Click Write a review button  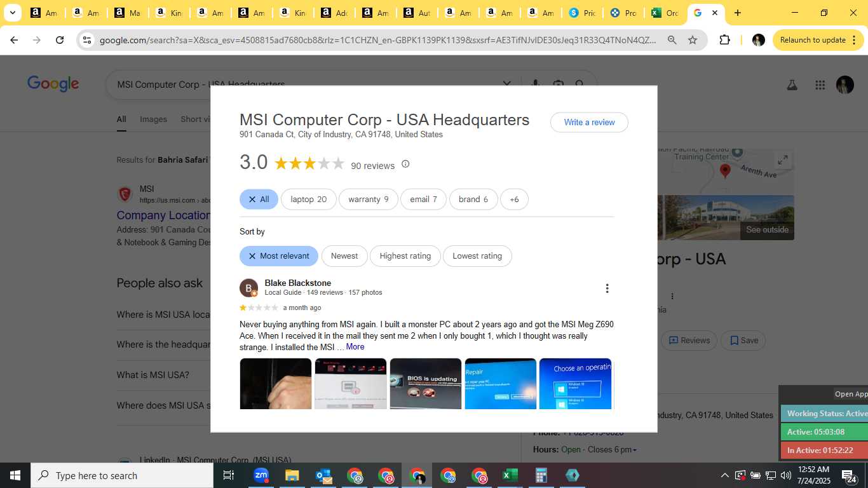tap(589, 122)
